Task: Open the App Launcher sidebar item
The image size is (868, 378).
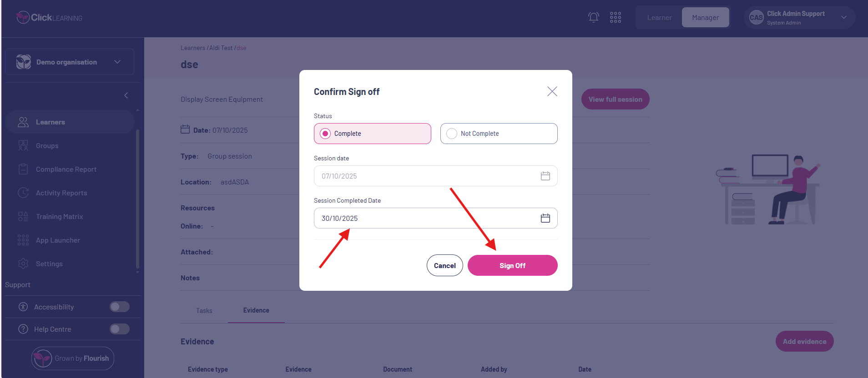Action: (58, 240)
